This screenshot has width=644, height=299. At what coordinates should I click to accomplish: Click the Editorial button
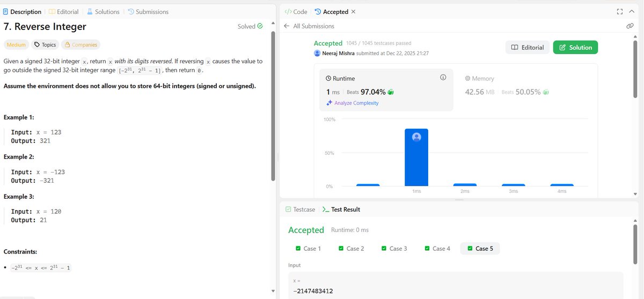click(x=528, y=48)
